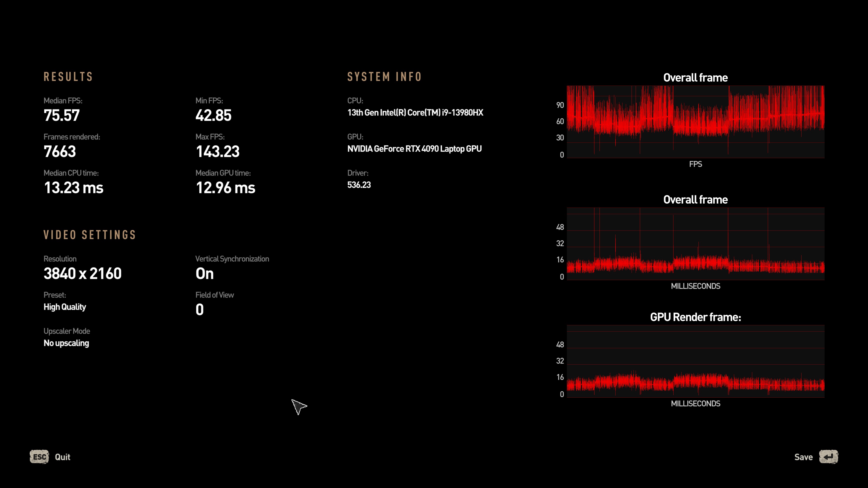Click the Overall frame FPS graph

pos(695,122)
